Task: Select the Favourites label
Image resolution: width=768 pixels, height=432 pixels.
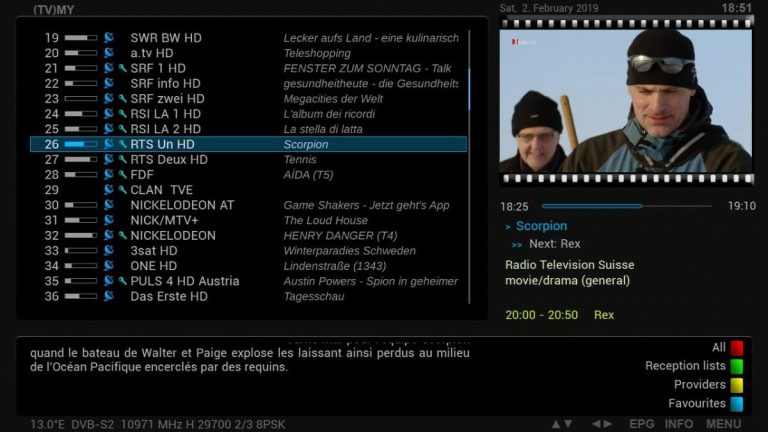Action: click(696, 403)
